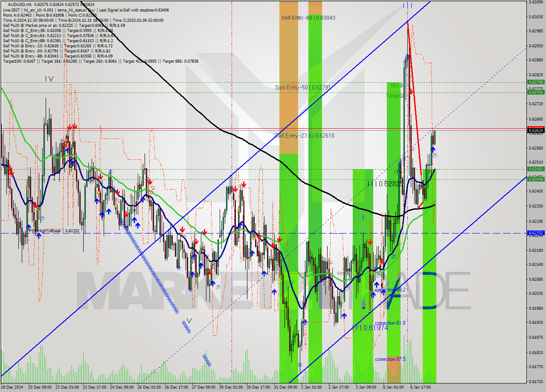Click 0.62880 on the price axis
Viewport: 546px width, 392px height.
click(536, 60)
